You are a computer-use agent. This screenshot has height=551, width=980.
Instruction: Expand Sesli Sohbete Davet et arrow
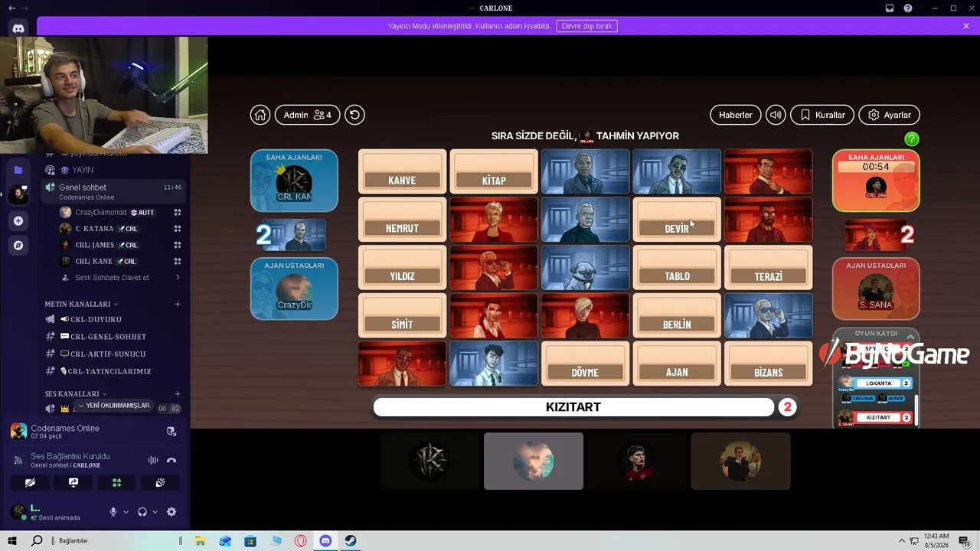coord(178,277)
